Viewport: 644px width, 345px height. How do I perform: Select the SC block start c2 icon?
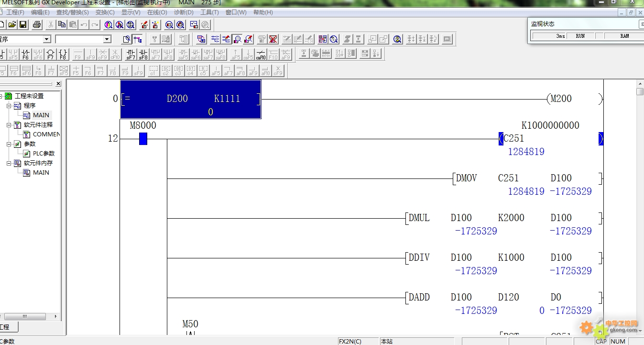165,71
